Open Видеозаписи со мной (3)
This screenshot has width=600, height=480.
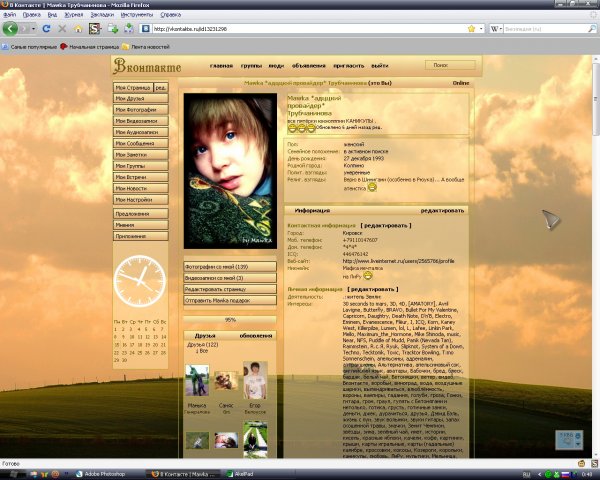point(230,278)
